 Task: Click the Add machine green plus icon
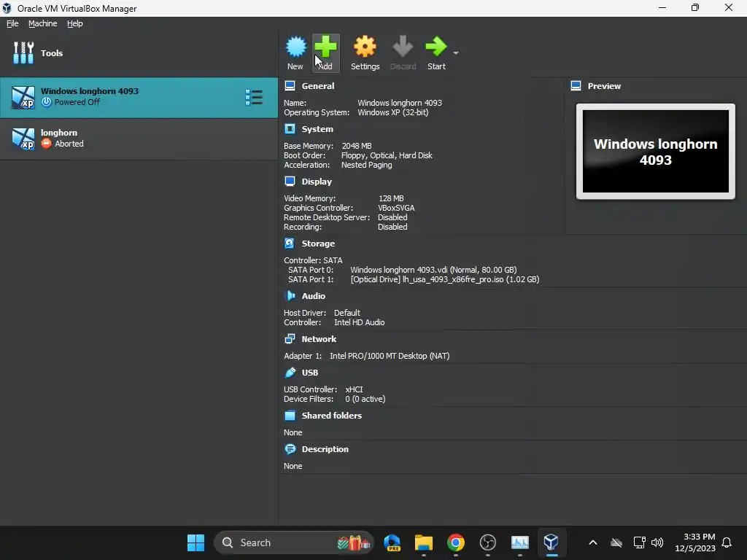pyautogui.click(x=326, y=47)
